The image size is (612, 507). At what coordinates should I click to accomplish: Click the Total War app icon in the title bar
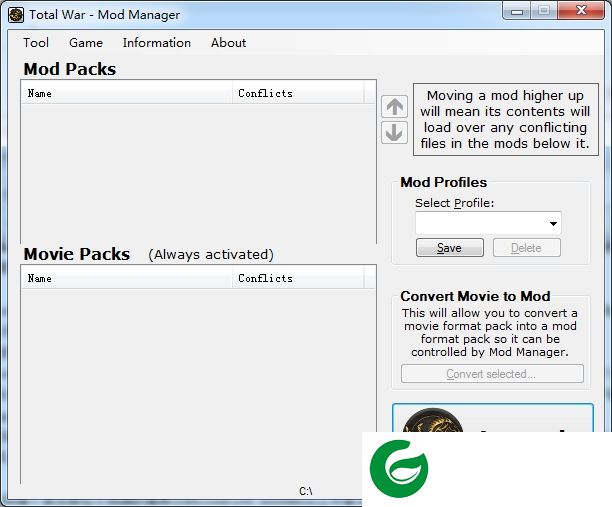pos(16,15)
